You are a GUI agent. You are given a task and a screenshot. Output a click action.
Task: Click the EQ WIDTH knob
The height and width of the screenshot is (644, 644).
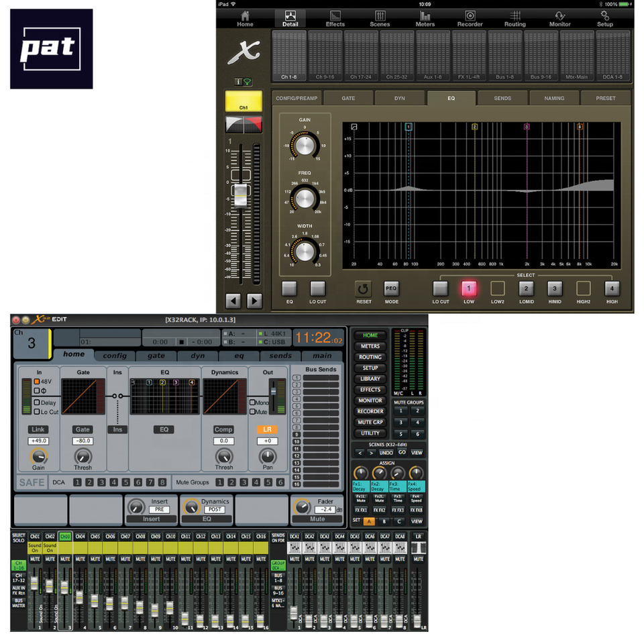pos(305,252)
